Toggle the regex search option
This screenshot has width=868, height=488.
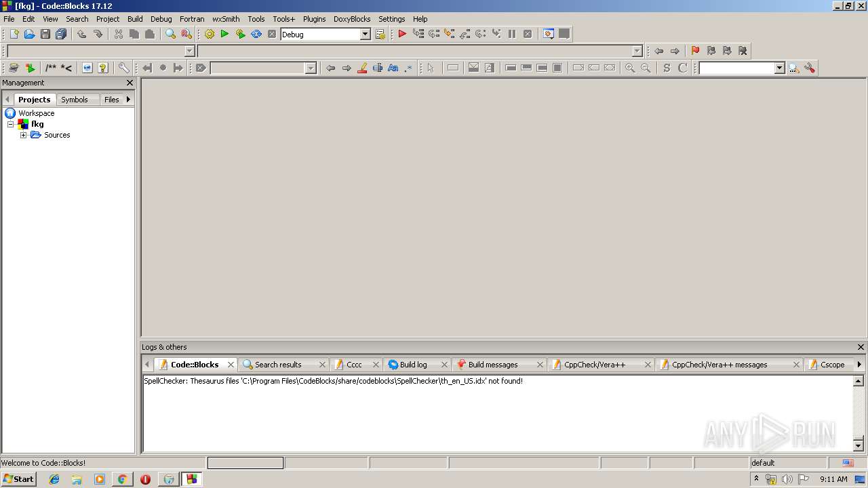click(x=408, y=68)
